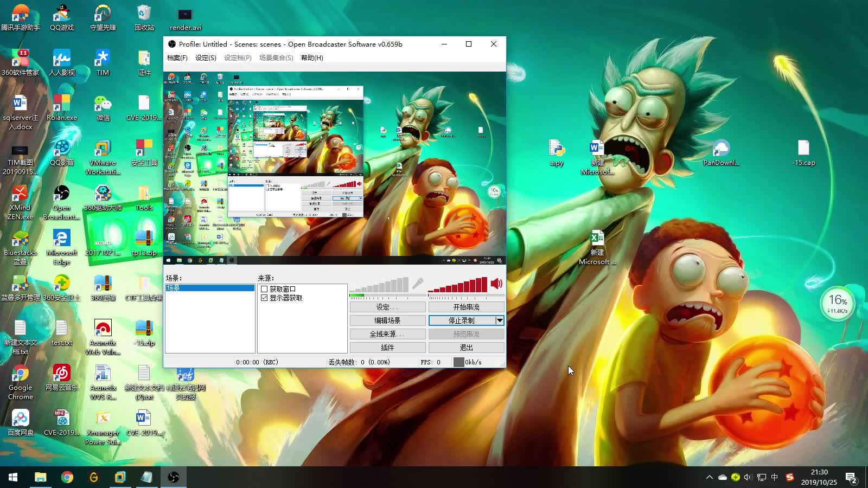Screen dimensions: 868x488
Task: Open 微信 WeChat desktop icon
Action: [103, 107]
